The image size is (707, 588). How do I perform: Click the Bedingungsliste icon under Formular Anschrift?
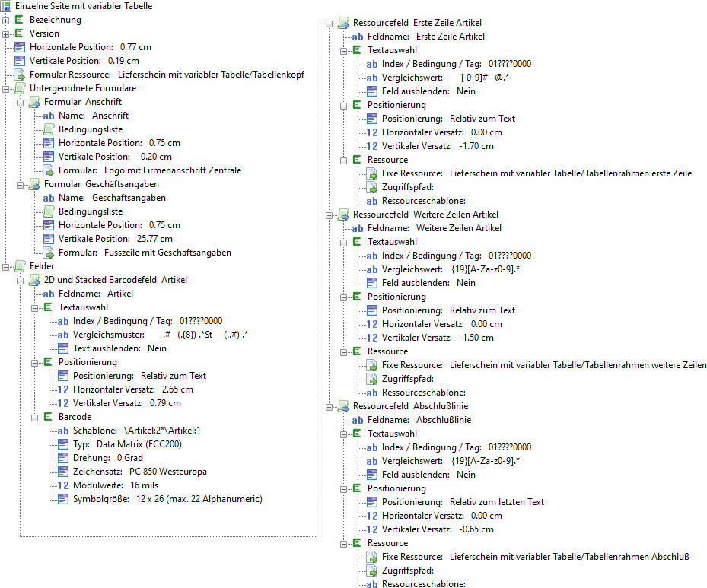point(49,129)
